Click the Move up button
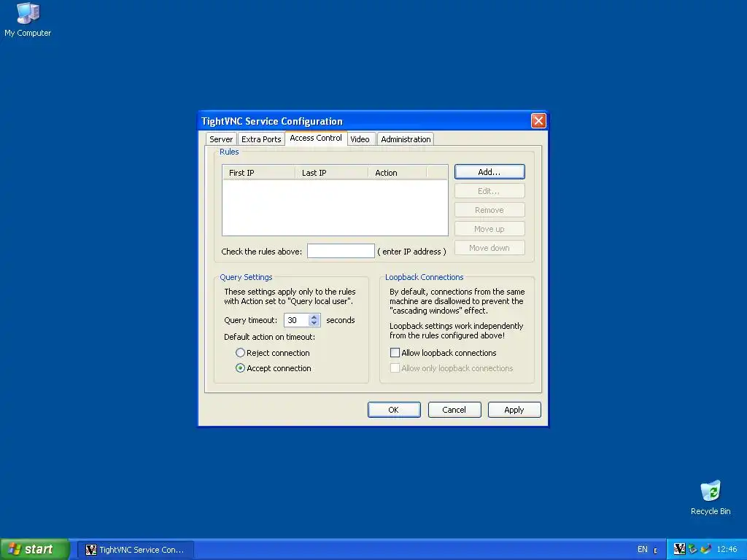This screenshot has width=747, height=560. coord(489,229)
